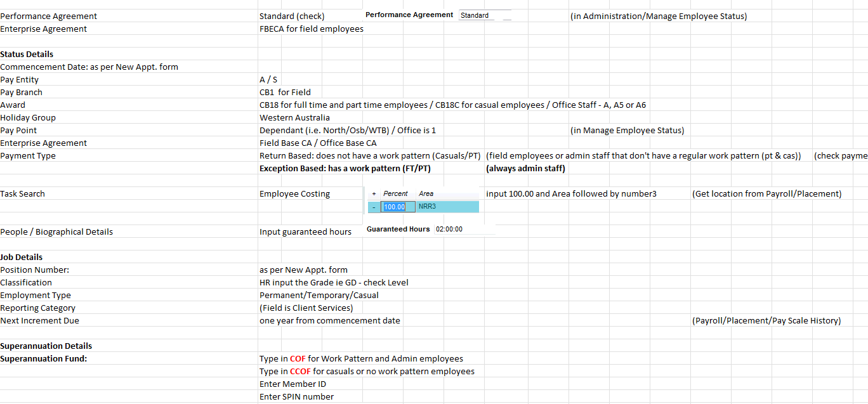Click 'Input guaranteed hours' cell
Image resolution: width=868 pixels, height=404 pixels.
coord(305,231)
